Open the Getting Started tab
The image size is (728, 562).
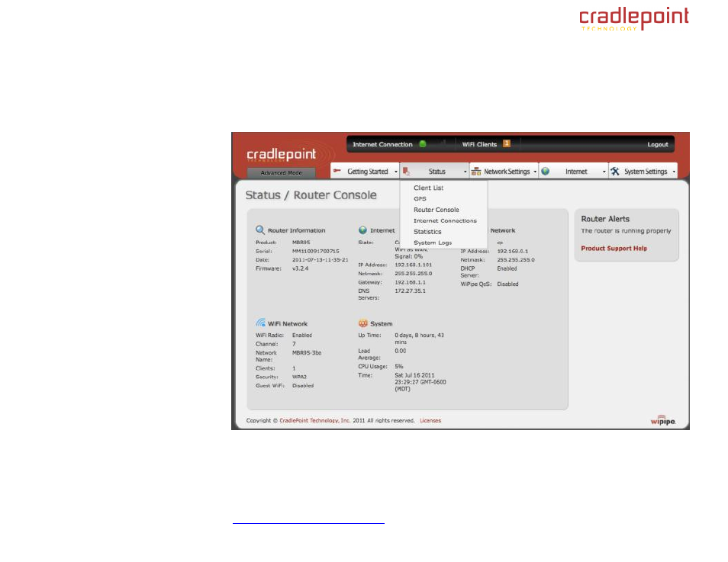[365, 172]
